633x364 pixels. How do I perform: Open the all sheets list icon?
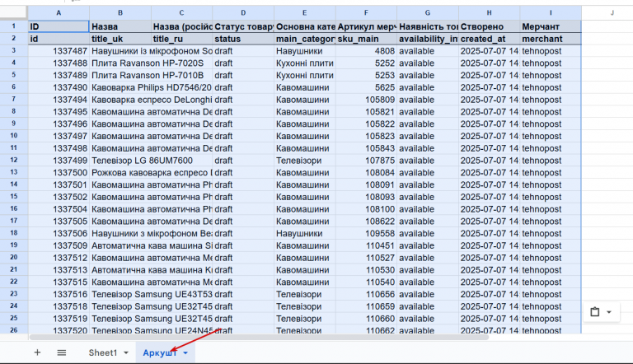coord(61,352)
